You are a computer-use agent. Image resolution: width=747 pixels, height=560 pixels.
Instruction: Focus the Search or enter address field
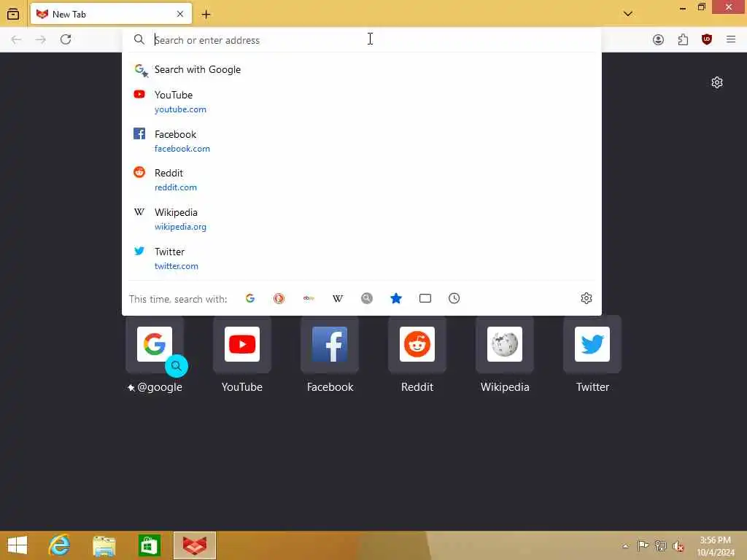[362, 40]
